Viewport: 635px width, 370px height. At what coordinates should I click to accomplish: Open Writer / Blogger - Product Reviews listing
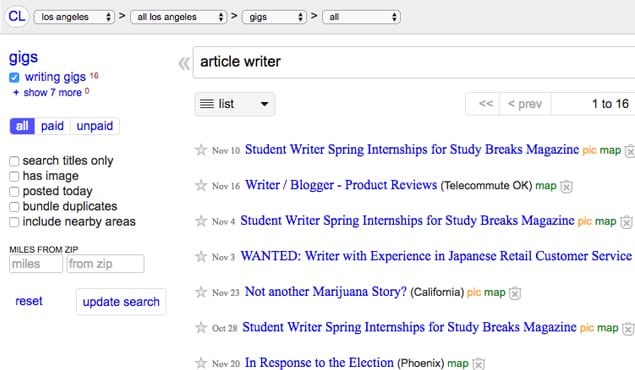click(341, 185)
